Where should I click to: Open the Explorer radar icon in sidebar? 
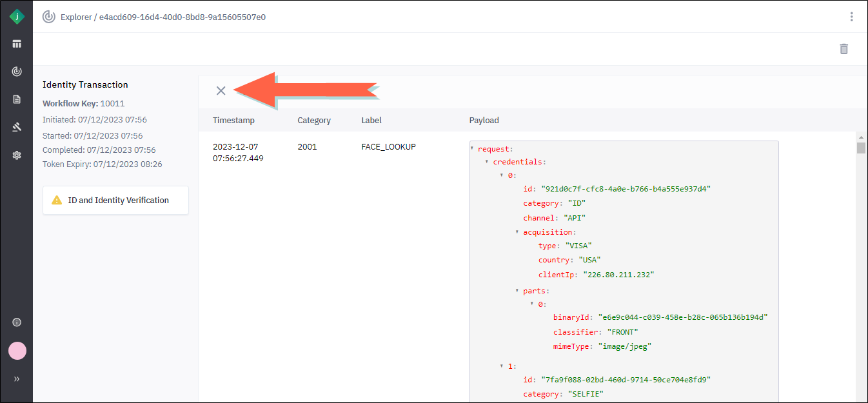pos(17,72)
